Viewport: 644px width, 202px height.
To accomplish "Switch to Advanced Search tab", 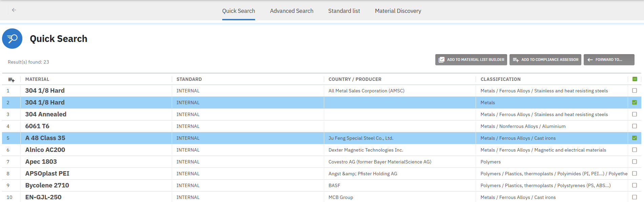I will click(x=291, y=11).
